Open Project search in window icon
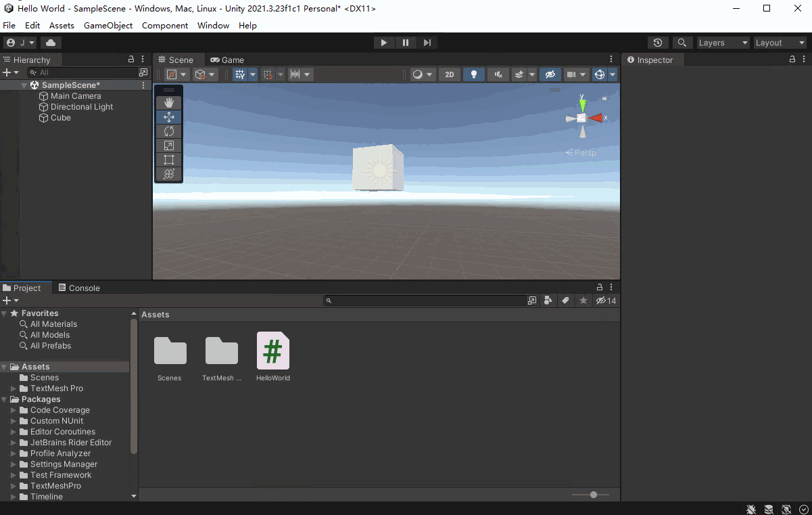This screenshot has height=515, width=812. coord(532,300)
